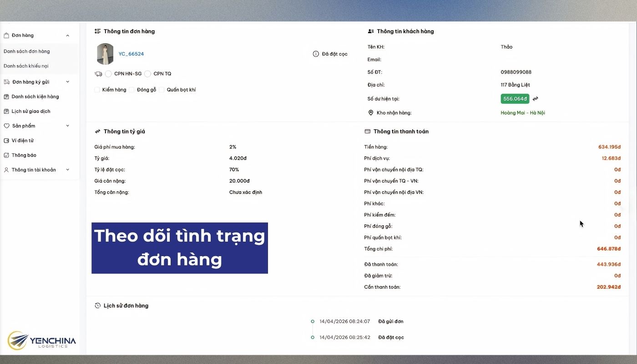Click the currency swap icon beside 556.064đ balance
The image size is (637, 364).
tap(535, 98)
